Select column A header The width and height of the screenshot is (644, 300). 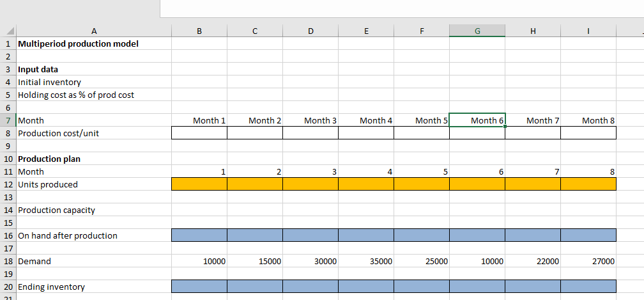pyautogui.click(x=94, y=31)
